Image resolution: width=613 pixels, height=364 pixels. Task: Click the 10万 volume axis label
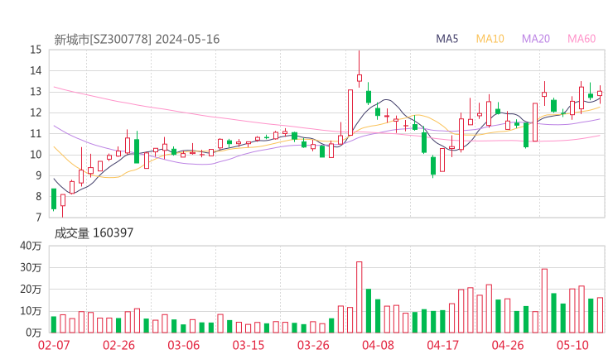click(31, 311)
